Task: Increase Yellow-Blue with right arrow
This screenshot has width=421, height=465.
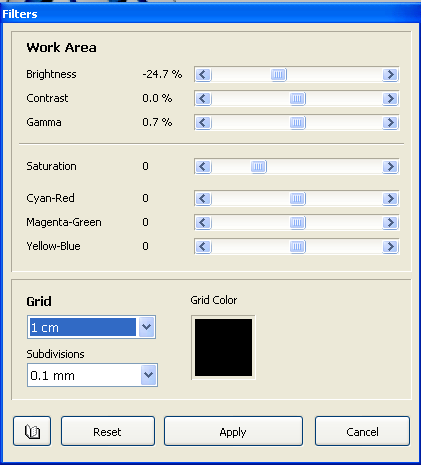Action: [x=390, y=247]
